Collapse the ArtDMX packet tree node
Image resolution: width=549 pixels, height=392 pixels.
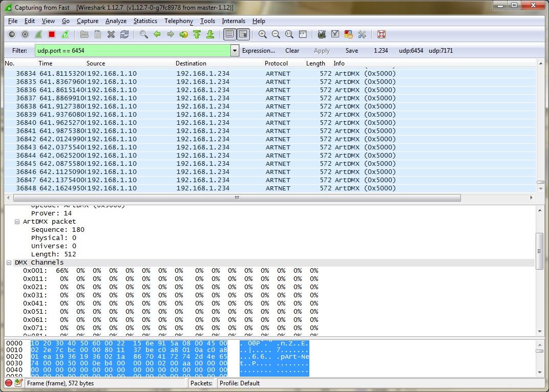pos(17,222)
